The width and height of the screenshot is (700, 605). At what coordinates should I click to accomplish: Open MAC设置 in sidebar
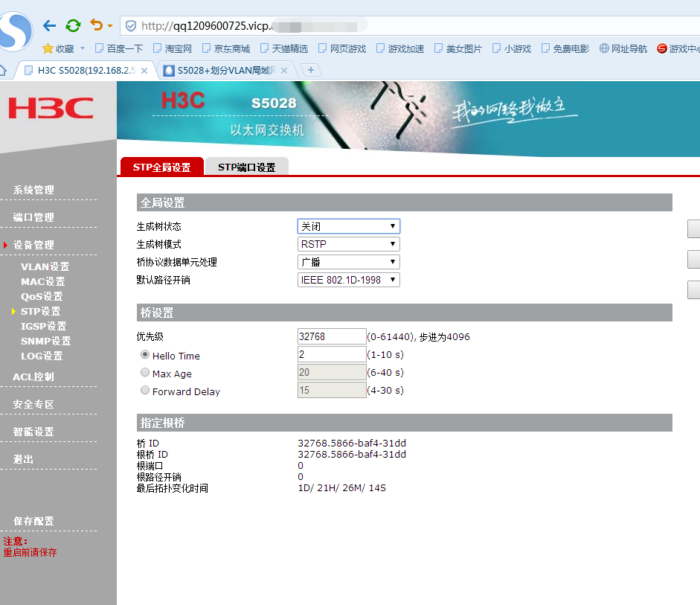(43, 281)
